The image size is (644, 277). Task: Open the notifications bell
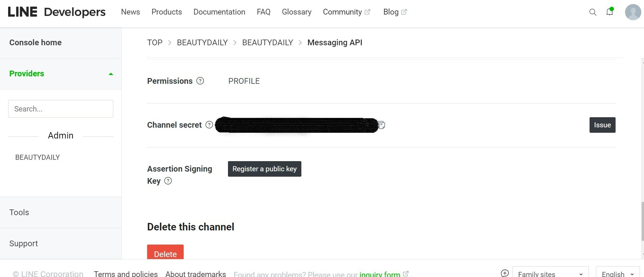(x=609, y=12)
